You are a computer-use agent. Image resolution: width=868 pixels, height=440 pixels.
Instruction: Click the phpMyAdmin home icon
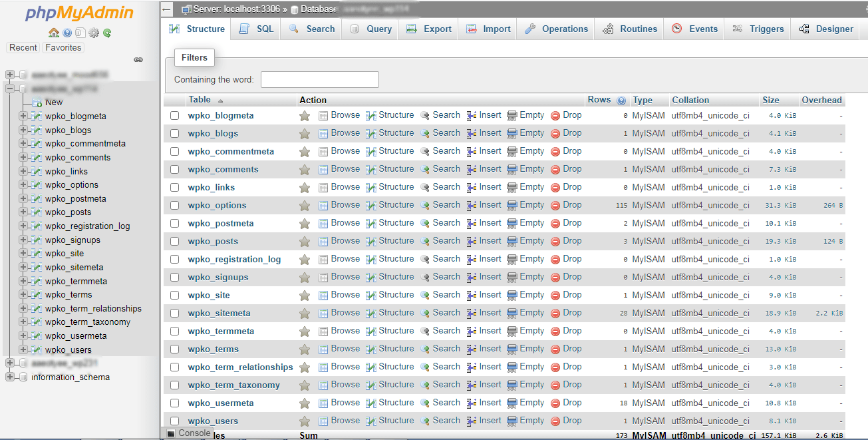tap(54, 32)
